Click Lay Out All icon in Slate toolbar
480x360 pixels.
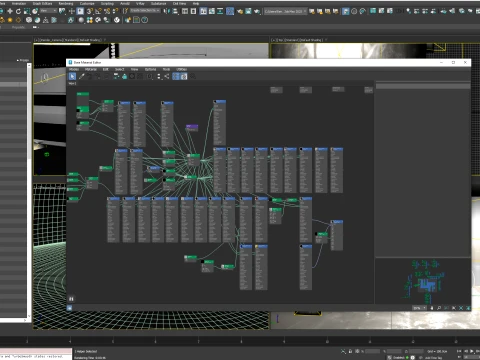click(159, 76)
